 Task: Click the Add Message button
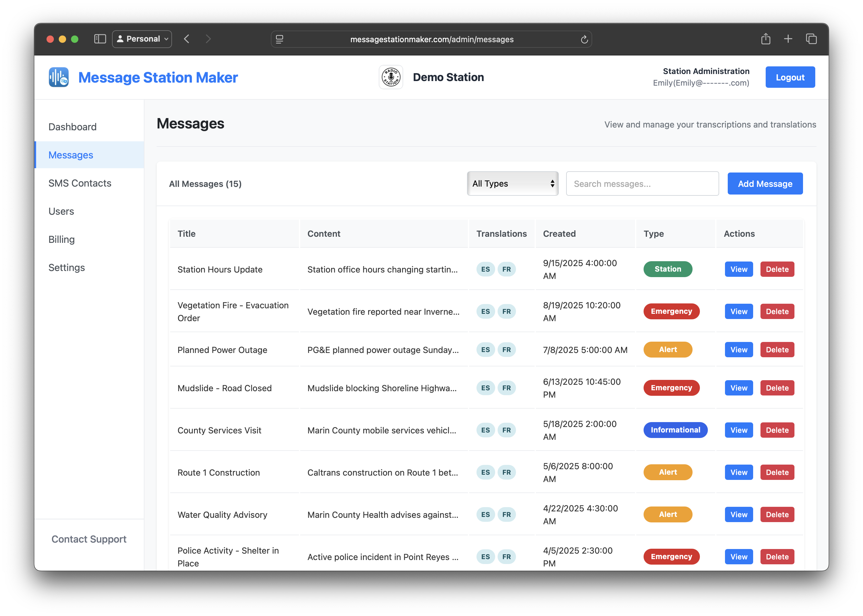765,184
